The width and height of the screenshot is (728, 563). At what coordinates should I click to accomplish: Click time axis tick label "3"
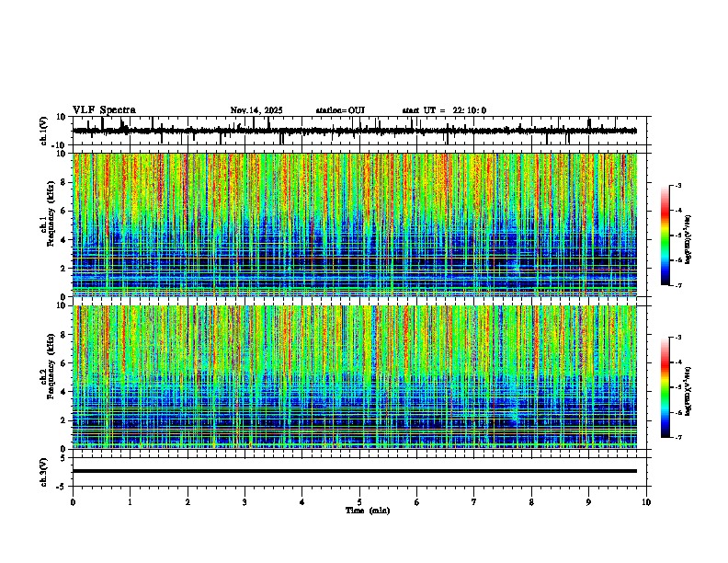pyautogui.click(x=245, y=502)
